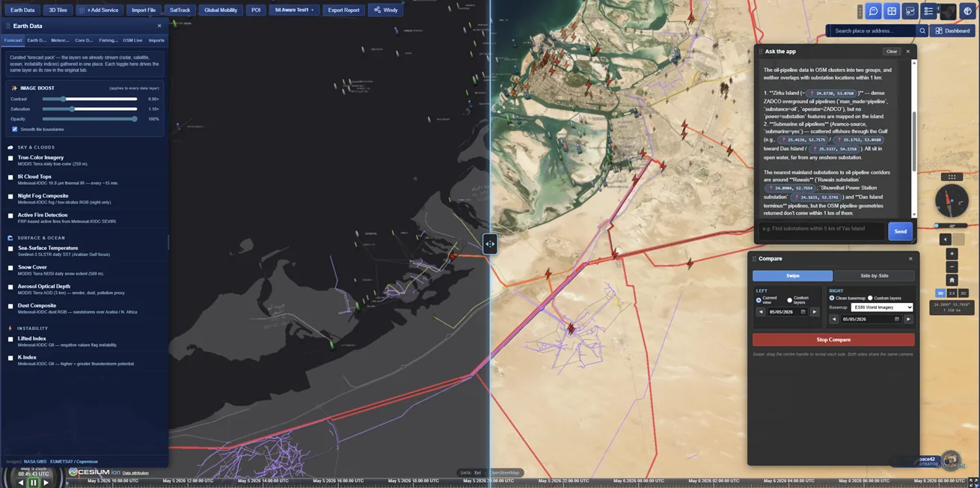Click the Import File button
Screen dimensions: 980x488
(x=144, y=10)
